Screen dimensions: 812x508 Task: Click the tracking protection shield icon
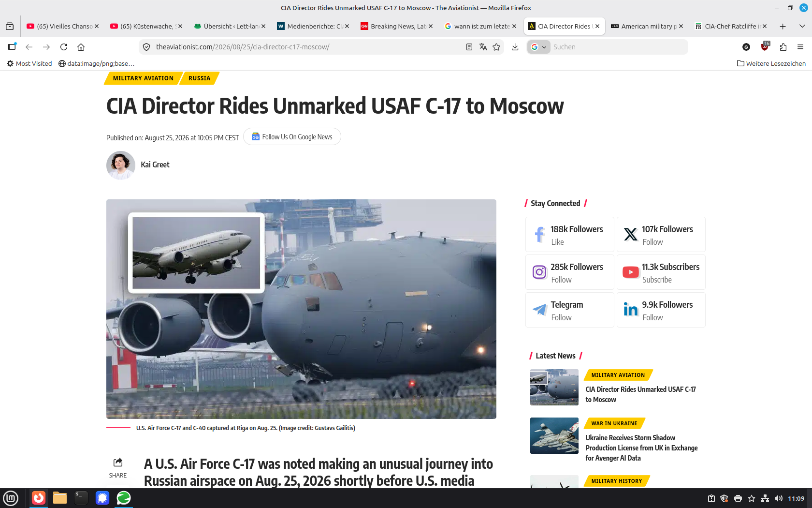pyautogui.click(x=146, y=47)
